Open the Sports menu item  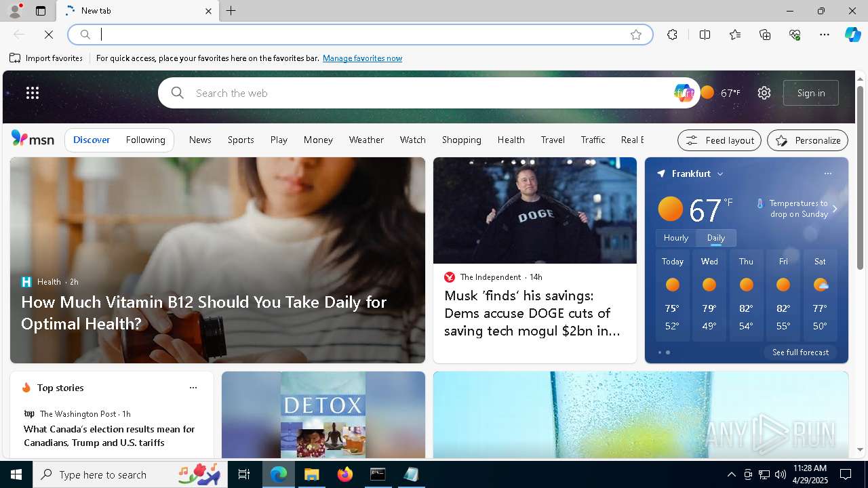pos(241,140)
